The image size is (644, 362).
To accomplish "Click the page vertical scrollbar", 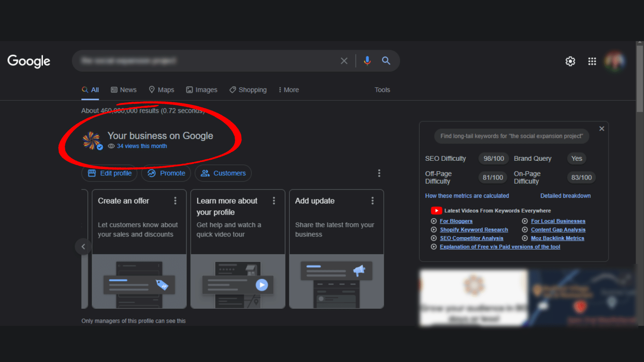I will coord(640,78).
